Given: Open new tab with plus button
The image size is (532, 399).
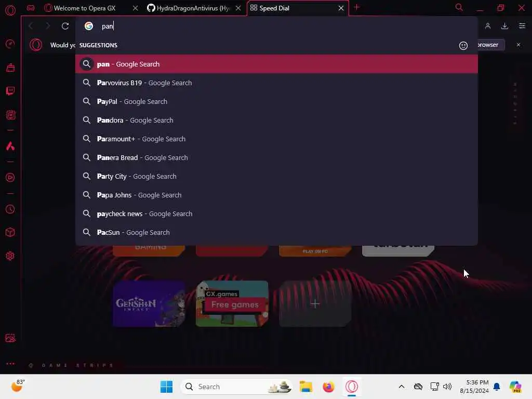Looking at the screenshot, I should pyautogui.click(x=356, y=7).
